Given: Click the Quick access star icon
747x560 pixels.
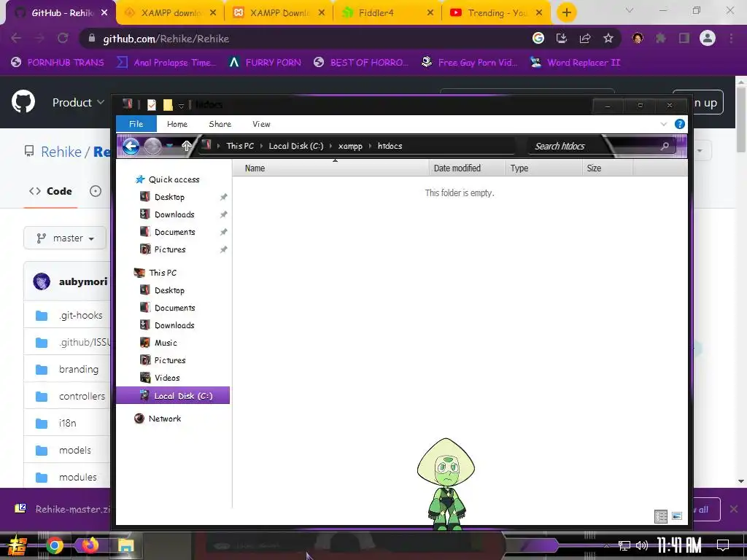Looking at the screenshot, I should click(x=139, y=179).
